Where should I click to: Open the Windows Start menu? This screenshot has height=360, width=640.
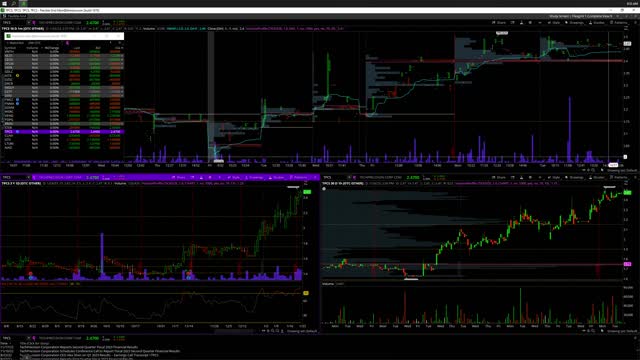tap(4, 3)
